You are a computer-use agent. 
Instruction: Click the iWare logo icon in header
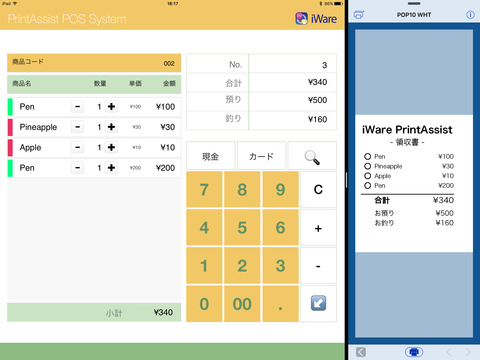pyautogui.click(x=301, y=18)
